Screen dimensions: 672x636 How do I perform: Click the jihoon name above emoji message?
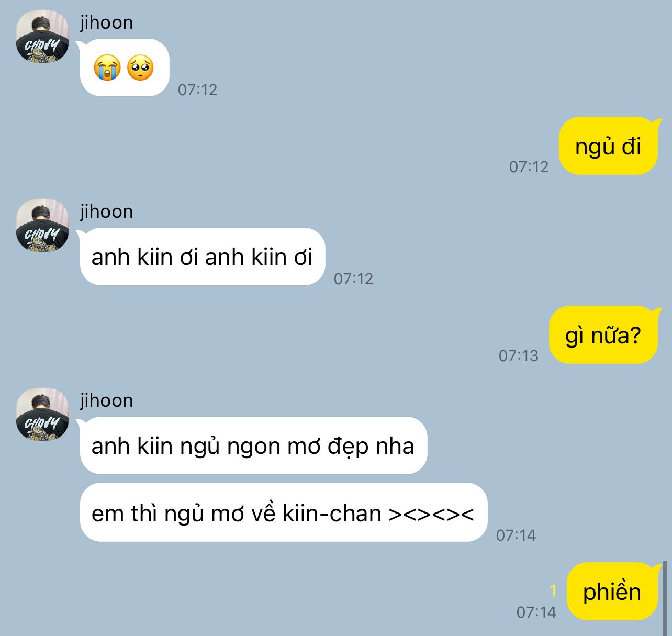pyautogui.click(x=107, y=23)
